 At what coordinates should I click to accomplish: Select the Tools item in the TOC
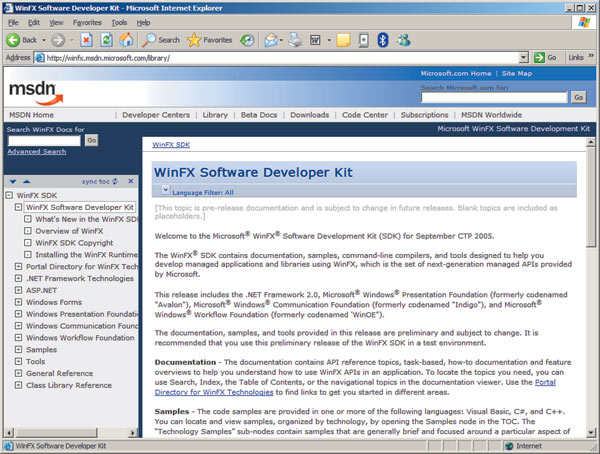point(36,361)
